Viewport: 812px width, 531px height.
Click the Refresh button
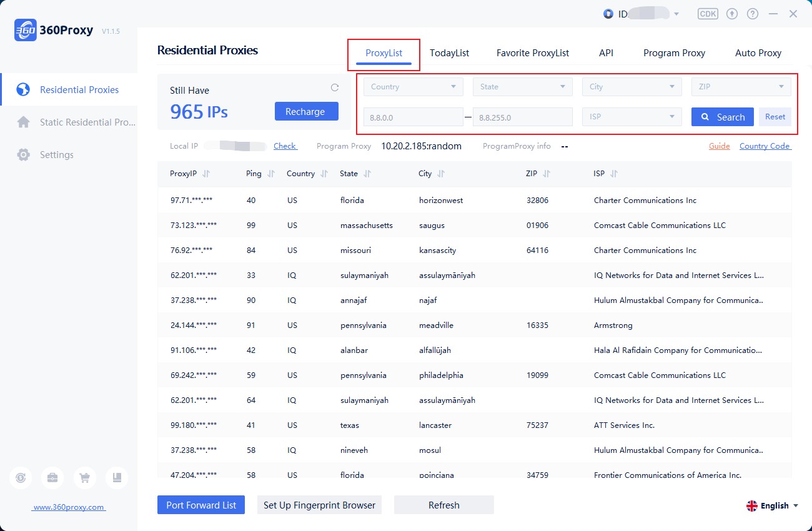[444, 505]
